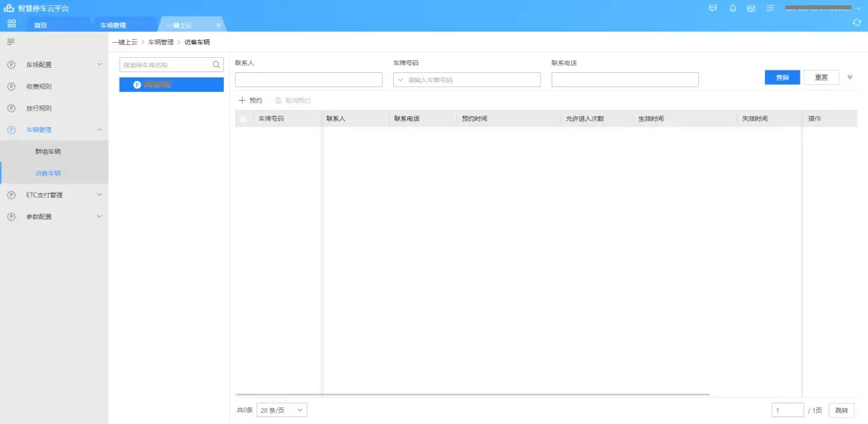Collapse sidebar using the hamburger icon
868x424 pixels.
tap(11, 42)
